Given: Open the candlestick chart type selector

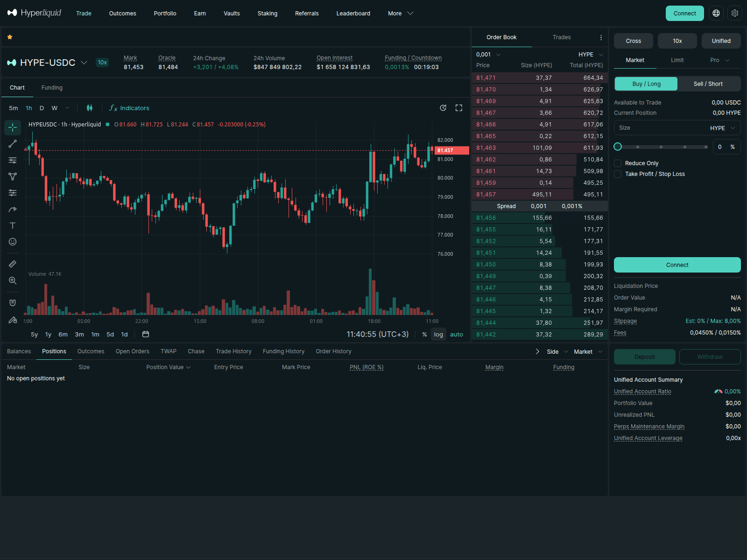Looking at the screenshot, I should [x=90, y=108].
